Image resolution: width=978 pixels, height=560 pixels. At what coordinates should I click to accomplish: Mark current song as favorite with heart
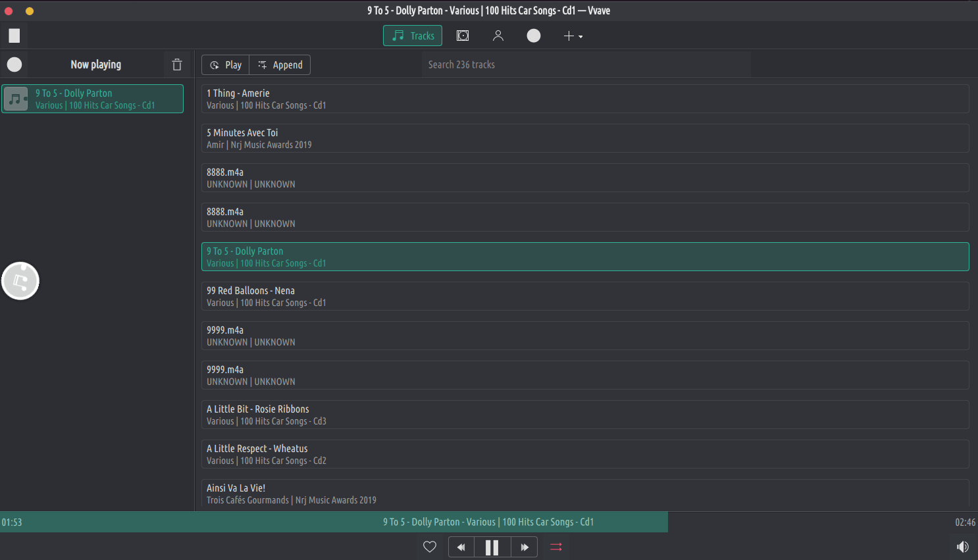(x=430, y=547)
